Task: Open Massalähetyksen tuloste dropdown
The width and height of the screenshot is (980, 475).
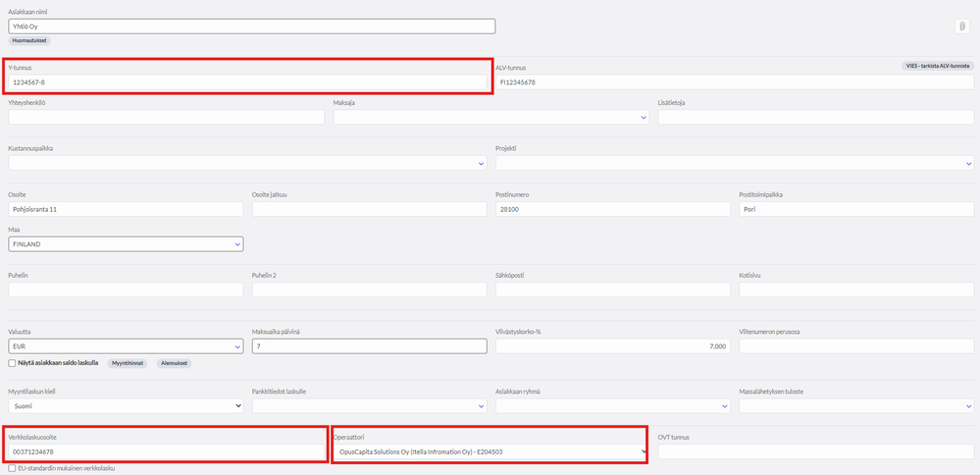Action: [856, 405]
